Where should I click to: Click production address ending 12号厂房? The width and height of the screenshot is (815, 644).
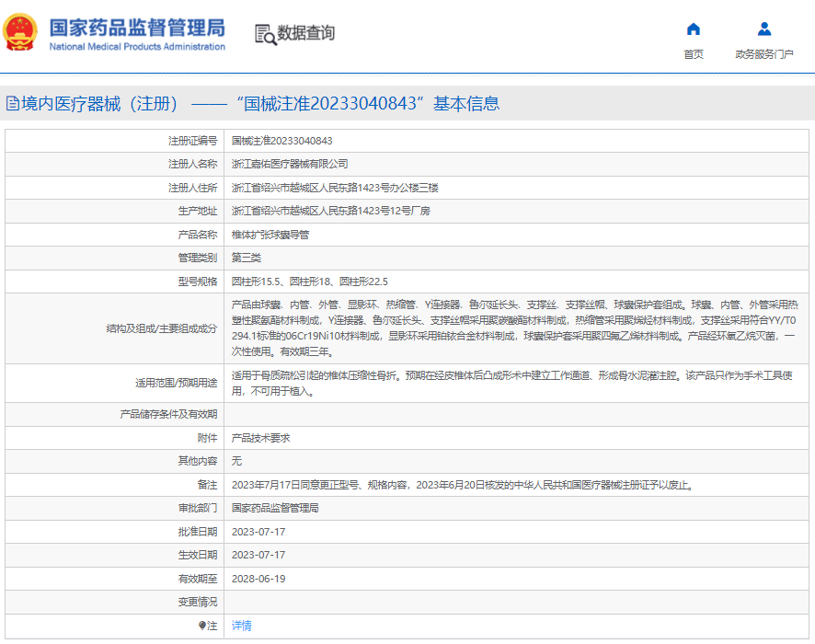coord(330,211)
